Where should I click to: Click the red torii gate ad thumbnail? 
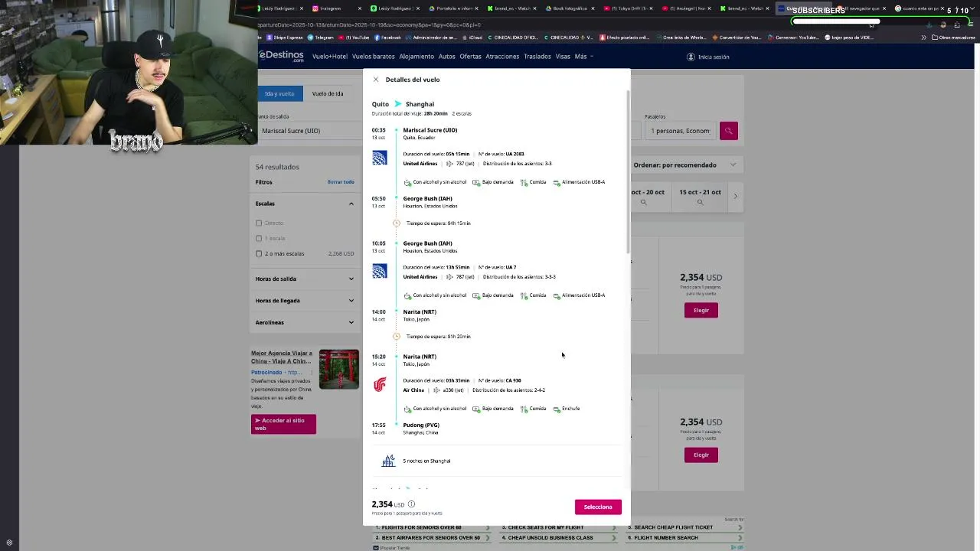click(x=338, y=370)
